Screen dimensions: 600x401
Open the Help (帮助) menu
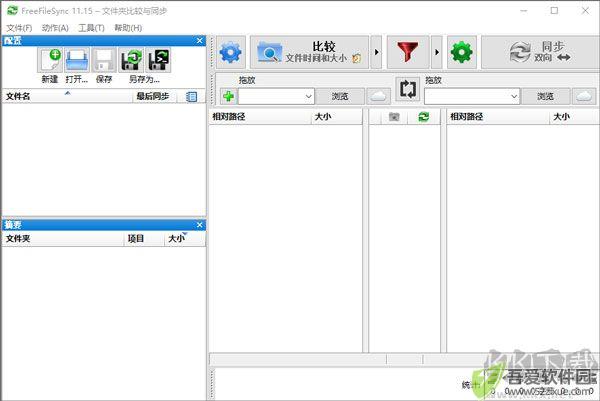(x=128, y=28)
